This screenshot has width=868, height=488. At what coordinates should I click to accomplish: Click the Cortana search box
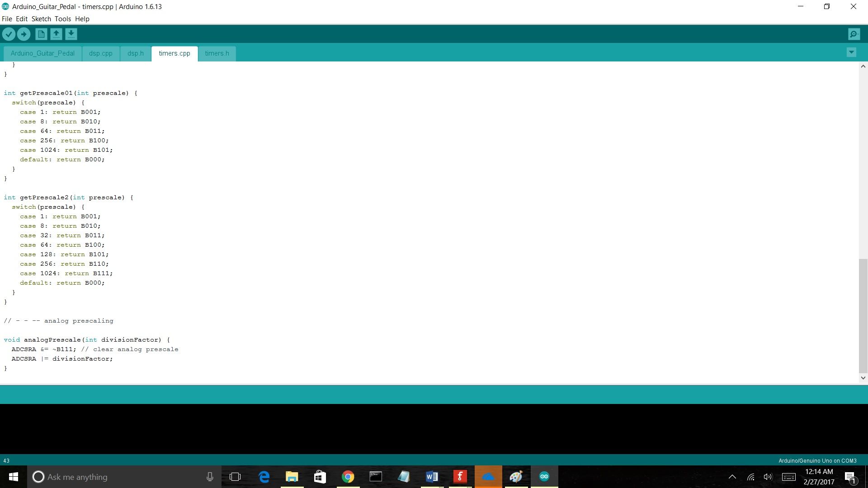tap(118, 477)
